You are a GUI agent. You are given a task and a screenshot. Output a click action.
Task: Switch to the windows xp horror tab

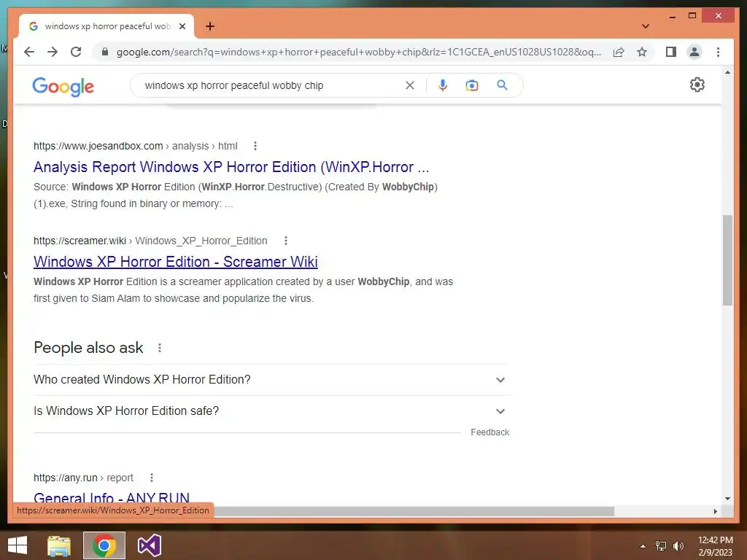[107, 26]
